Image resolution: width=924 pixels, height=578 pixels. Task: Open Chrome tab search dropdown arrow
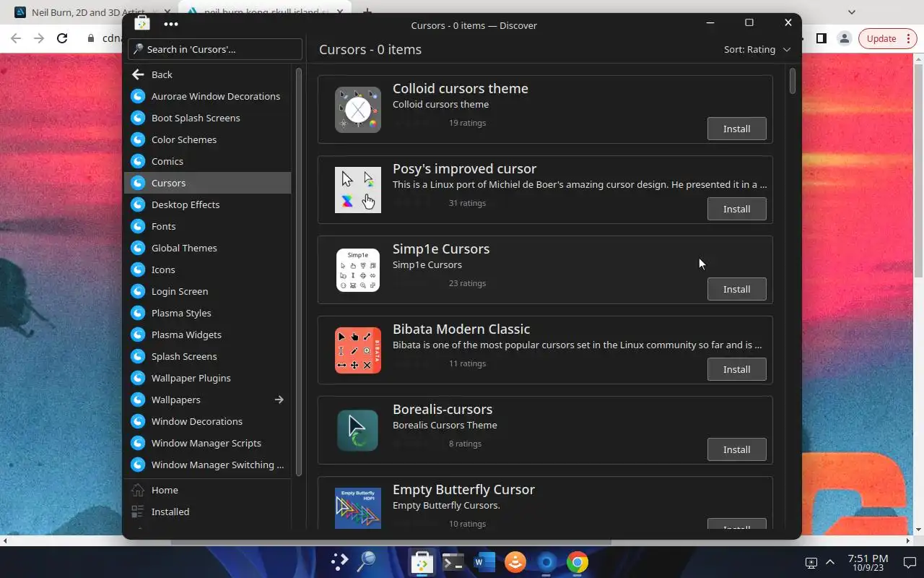(852, 12)
